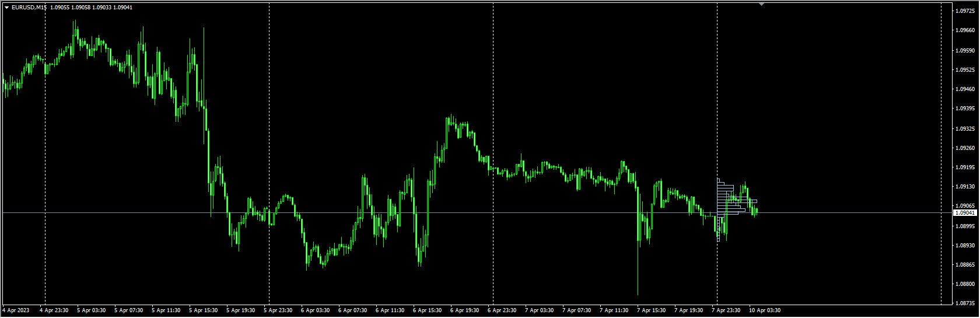Click the EURUSD,M15 symbol title text
Screen dimensions: 980x318
tap(29, 8)
